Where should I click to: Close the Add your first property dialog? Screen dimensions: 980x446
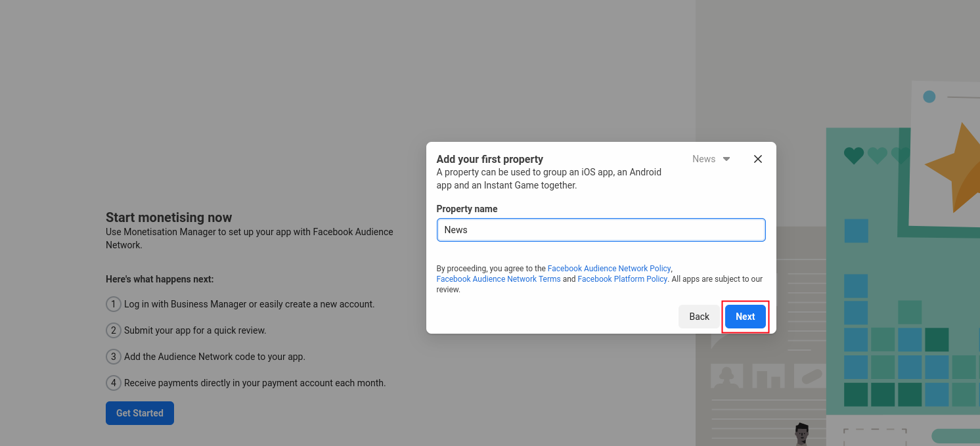pyautogui.click(x=757, y=159)
